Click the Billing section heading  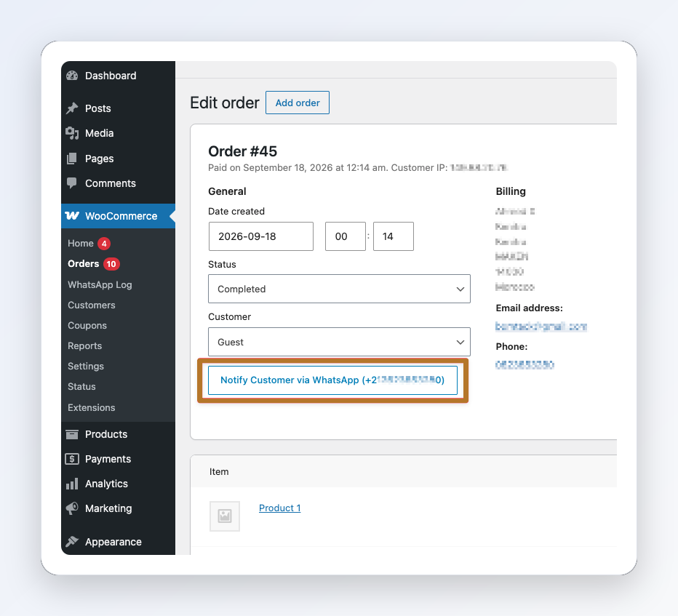click(x=511, y=191)
